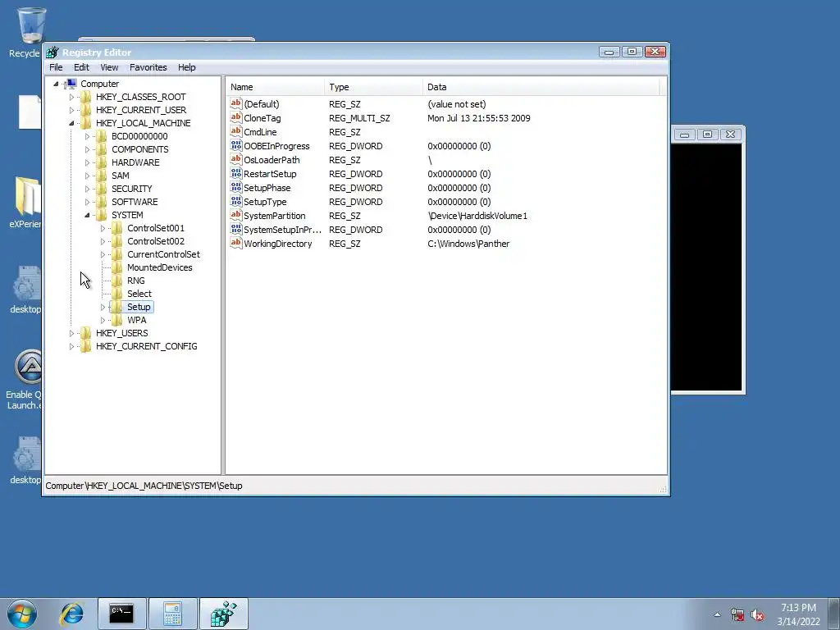Click the HARDWARE folder icon

point(101,162)
